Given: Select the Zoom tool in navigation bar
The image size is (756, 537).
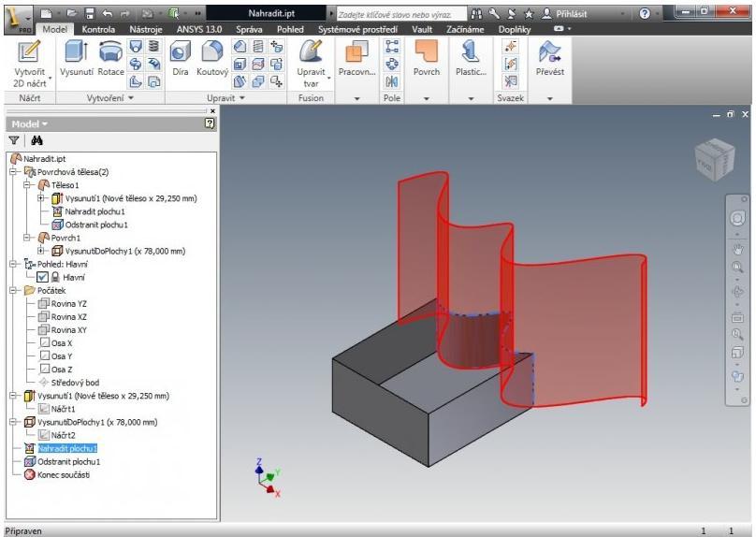Looking at the screenshot, I should [737, 267].
